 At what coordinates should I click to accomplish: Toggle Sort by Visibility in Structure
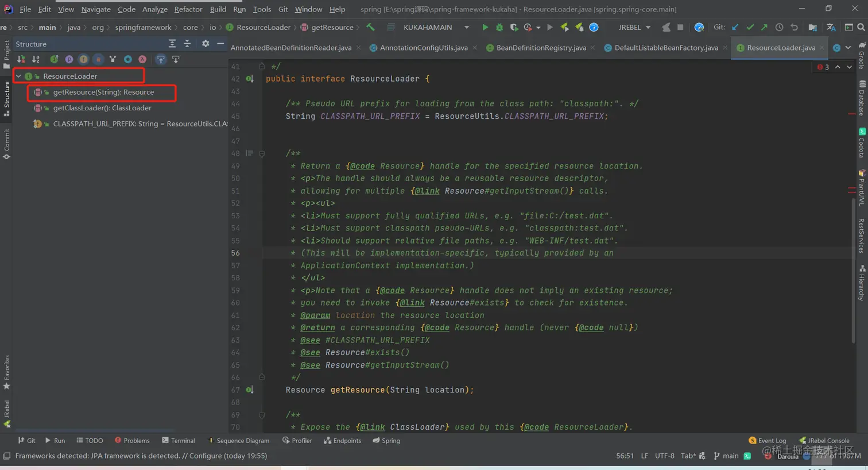(21, 59)
